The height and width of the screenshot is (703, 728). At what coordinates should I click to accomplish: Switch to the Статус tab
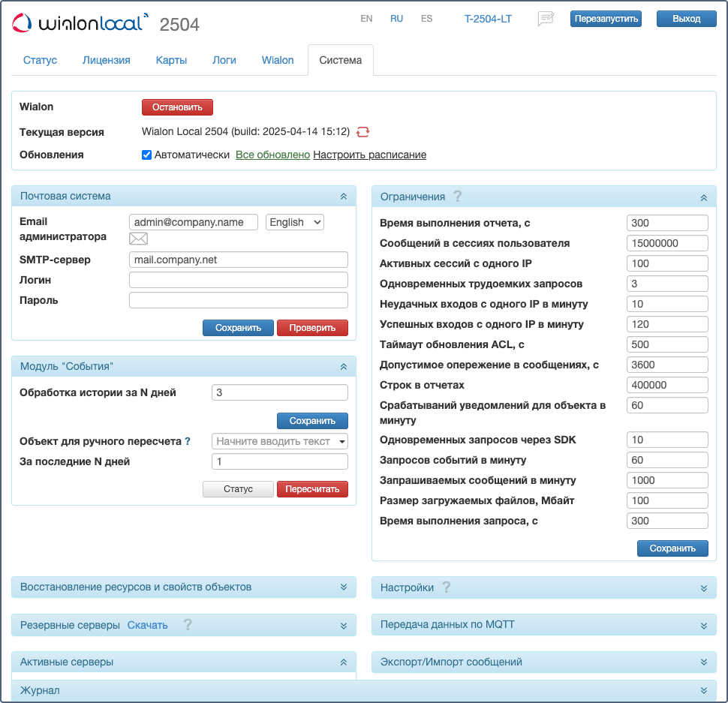point(40,60)
